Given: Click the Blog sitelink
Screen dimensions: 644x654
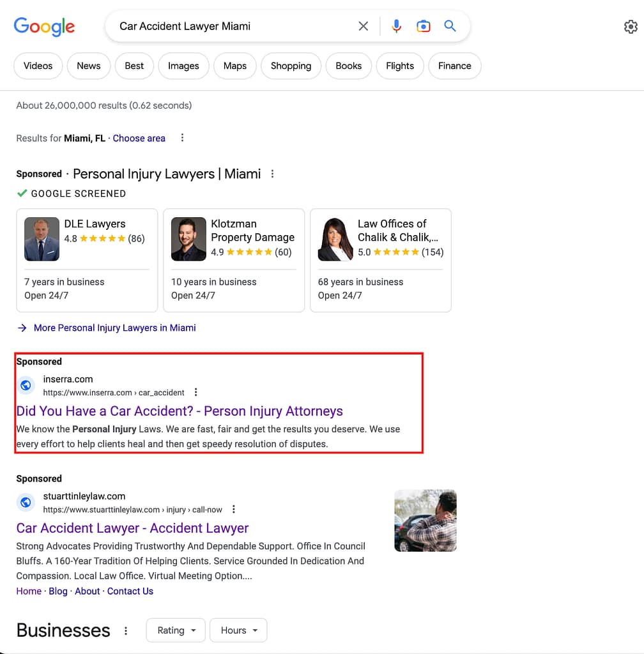Looking at the screenshot, I should coord(58,591).
